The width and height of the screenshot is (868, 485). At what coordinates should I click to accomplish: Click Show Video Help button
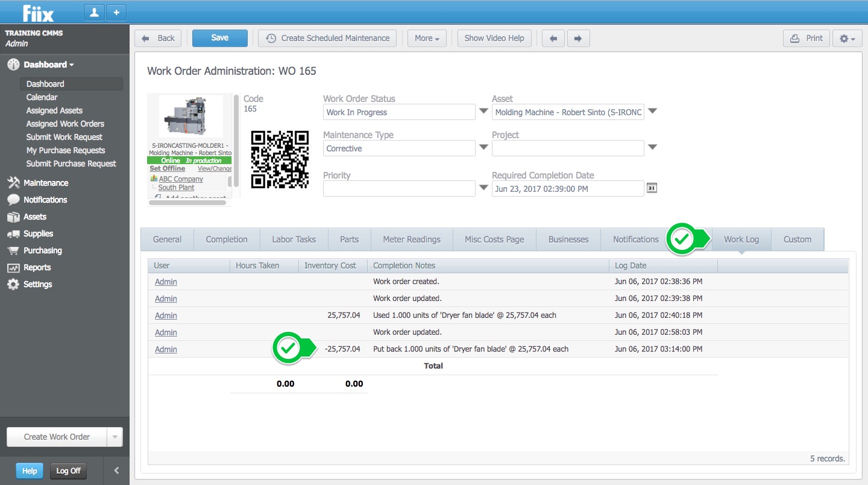[x=494, y=38]
